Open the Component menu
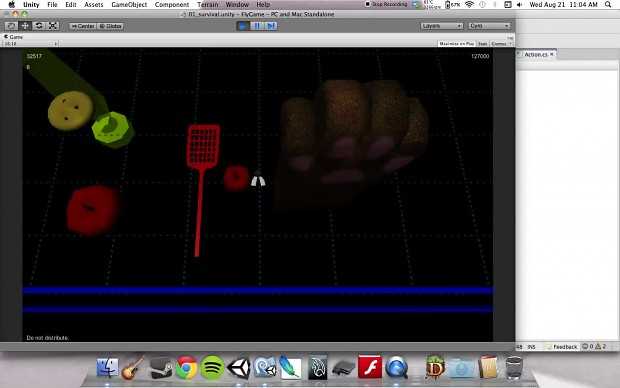Viewport: 620px width, 388px height. coord(172,5)
